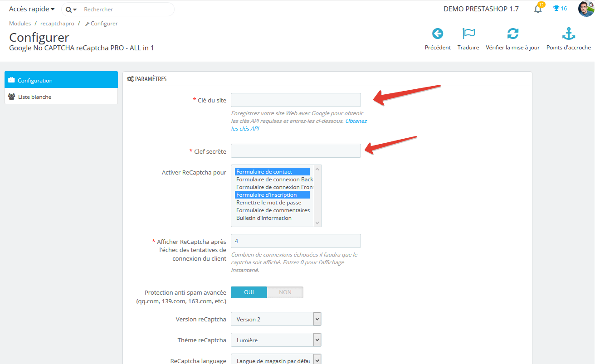Viewport: 595px width, 364px height.
Task: Open the Thème reCaptcha dropdown
Action: point(276,340)
